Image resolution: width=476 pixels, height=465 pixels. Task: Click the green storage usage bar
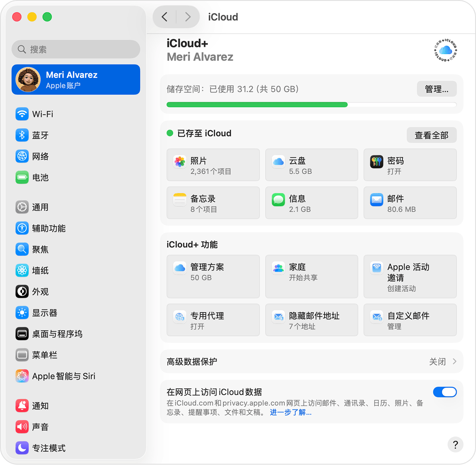[257, 104]
